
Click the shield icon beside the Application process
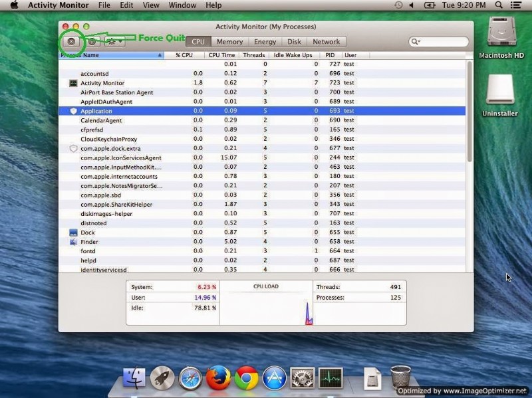[74, 111]
